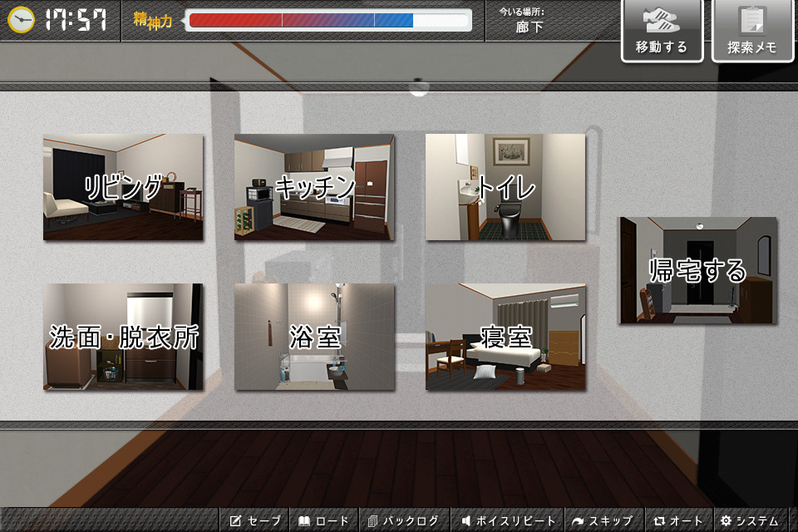Select the トイレ room thumbnail
Screen dimensions: 798x532
[505, 188]
